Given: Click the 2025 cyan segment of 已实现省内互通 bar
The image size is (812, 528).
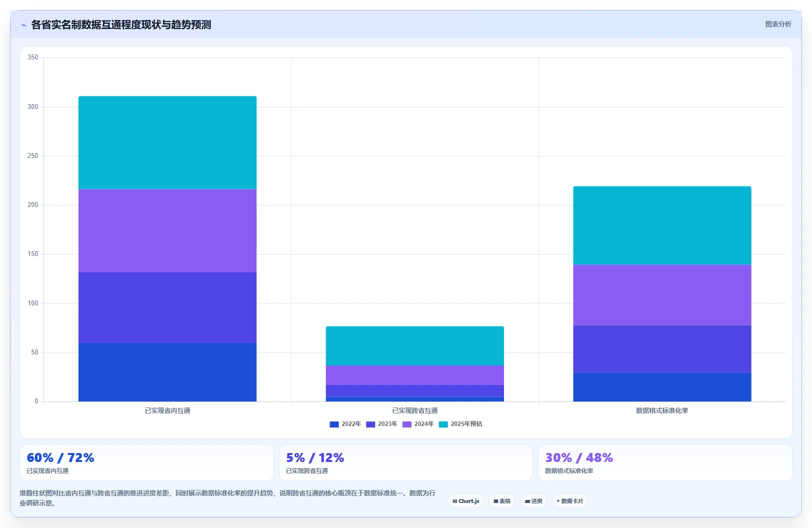Looking at the screenshot, I should 167,142.
